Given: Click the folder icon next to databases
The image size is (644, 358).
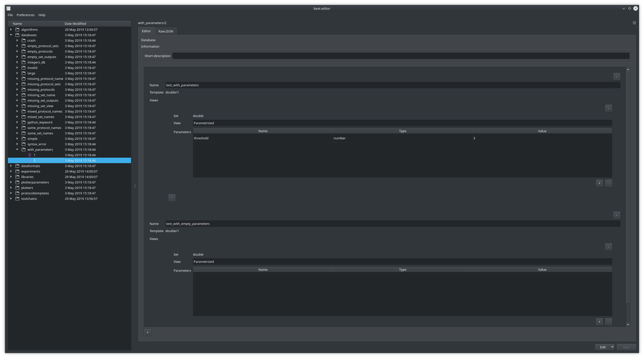Looking at the screenshot, I should pyautogui.click(x=17, y=35).
